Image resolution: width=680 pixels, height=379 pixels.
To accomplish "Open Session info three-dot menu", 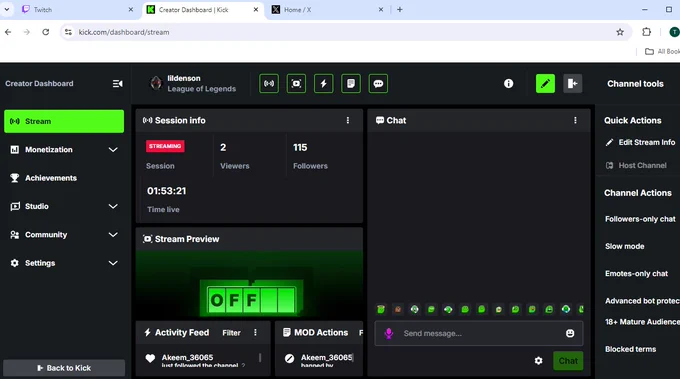I will pos(348,120).
